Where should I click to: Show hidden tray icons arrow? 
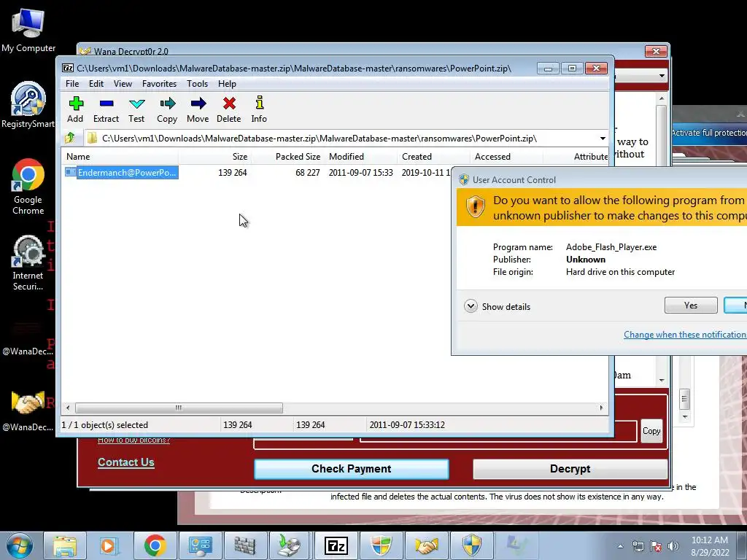[620, 546]
